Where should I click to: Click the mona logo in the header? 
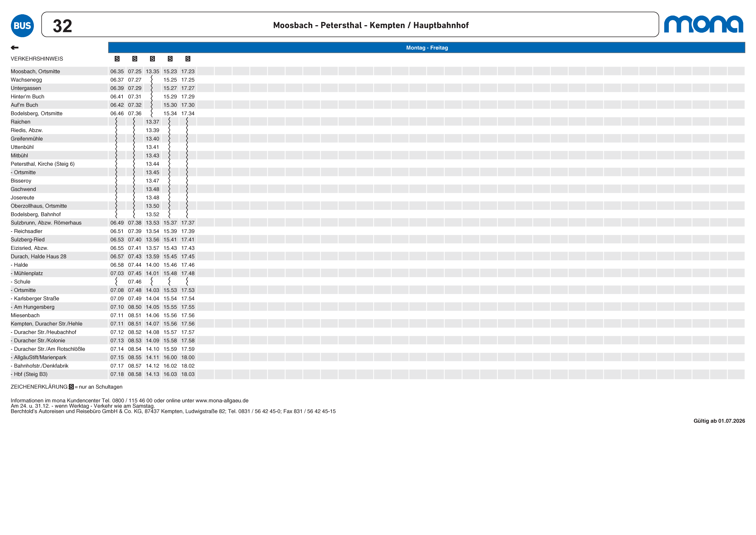tap(704, 24)
